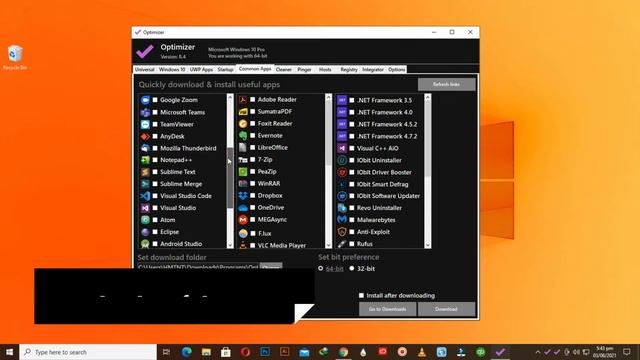
Task: Click the Optimizer checkmark logo
Action: [145, 51]
